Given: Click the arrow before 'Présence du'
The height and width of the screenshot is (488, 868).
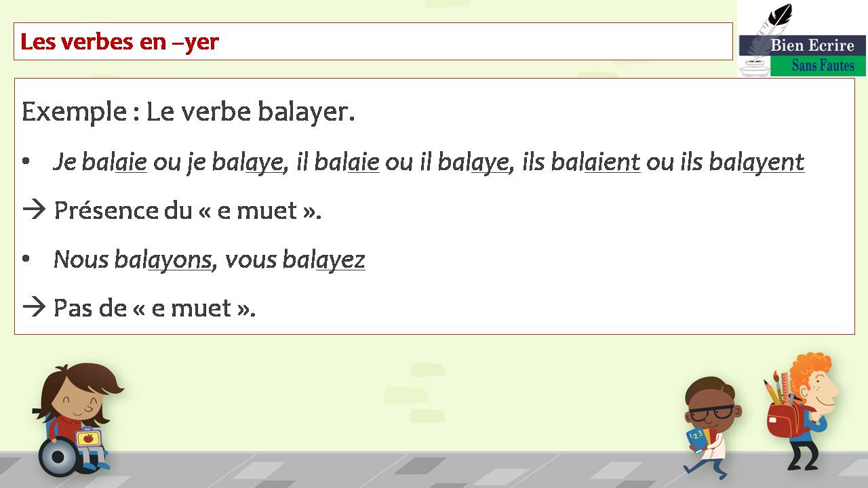Looking at the screenshot, I should [34, 211].
